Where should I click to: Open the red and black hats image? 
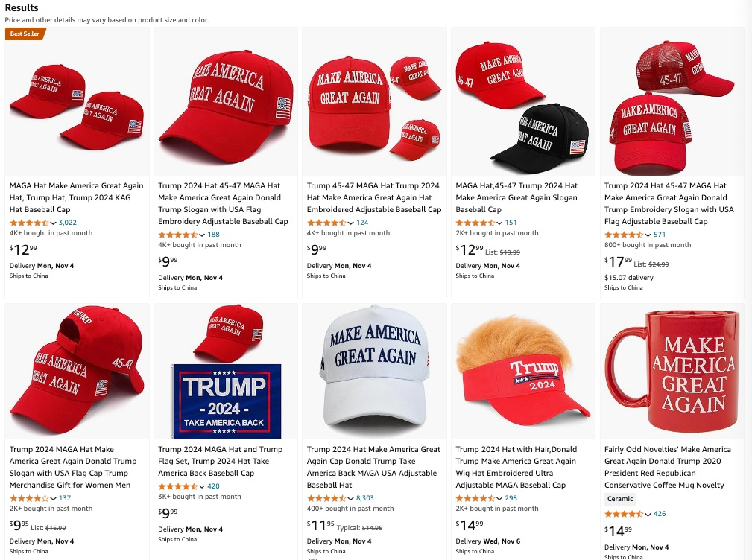(522, 101)
